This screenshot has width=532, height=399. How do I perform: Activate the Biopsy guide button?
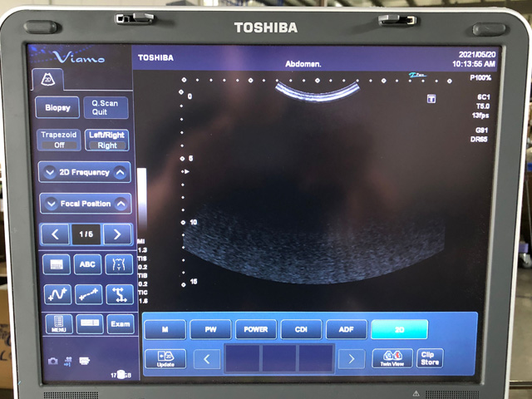57,108
